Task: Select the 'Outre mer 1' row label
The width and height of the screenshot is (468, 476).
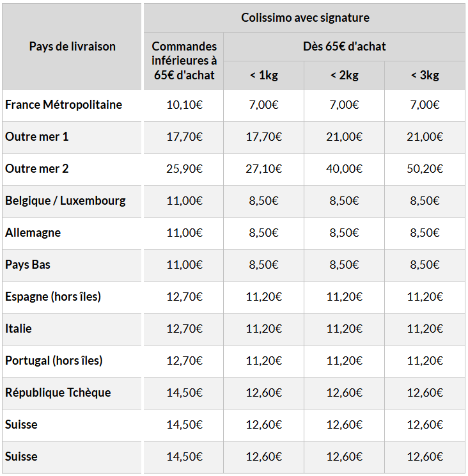Action: click(x=37, y=137)
